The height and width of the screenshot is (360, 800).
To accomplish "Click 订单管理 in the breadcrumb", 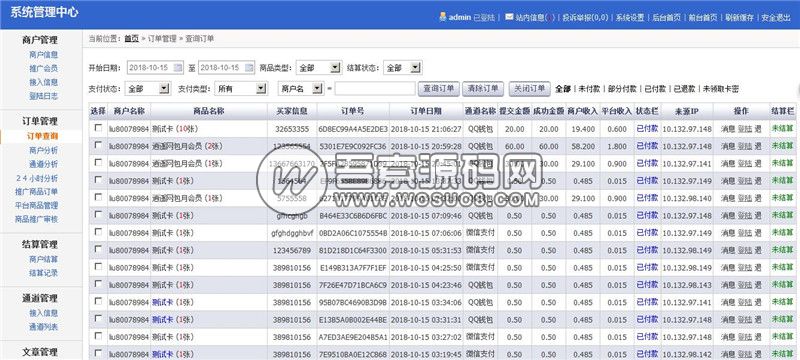I will 162,38.
